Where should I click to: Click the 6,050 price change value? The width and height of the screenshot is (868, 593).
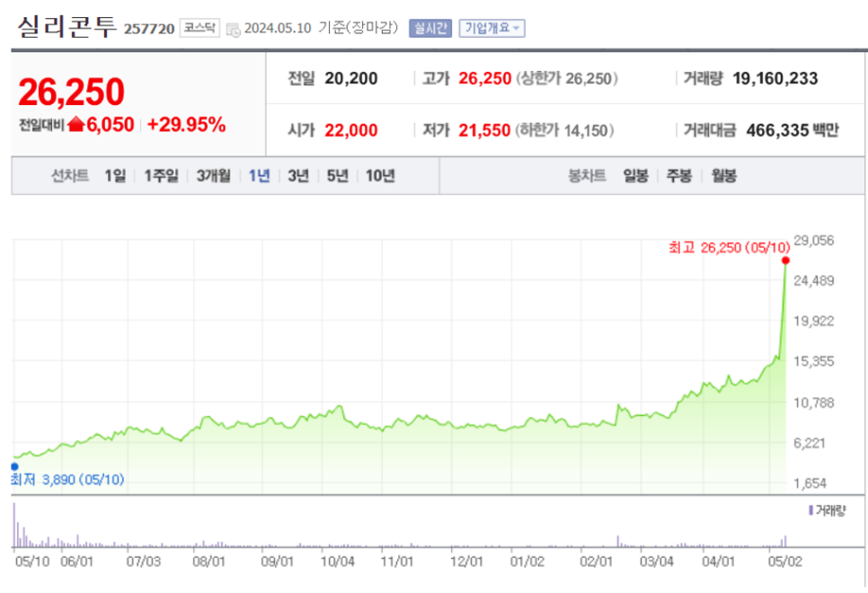coord(111,125)
